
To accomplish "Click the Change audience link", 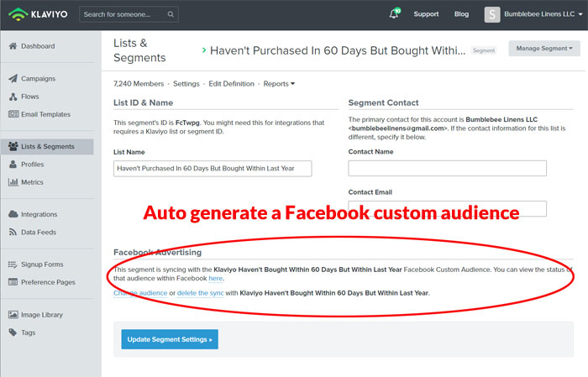I will pyautogui.click(x=140, y=293).
